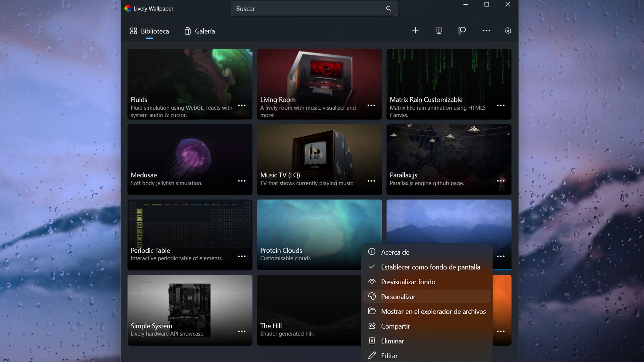Select Previsualizar fondo menu entry

pos(427,282)
